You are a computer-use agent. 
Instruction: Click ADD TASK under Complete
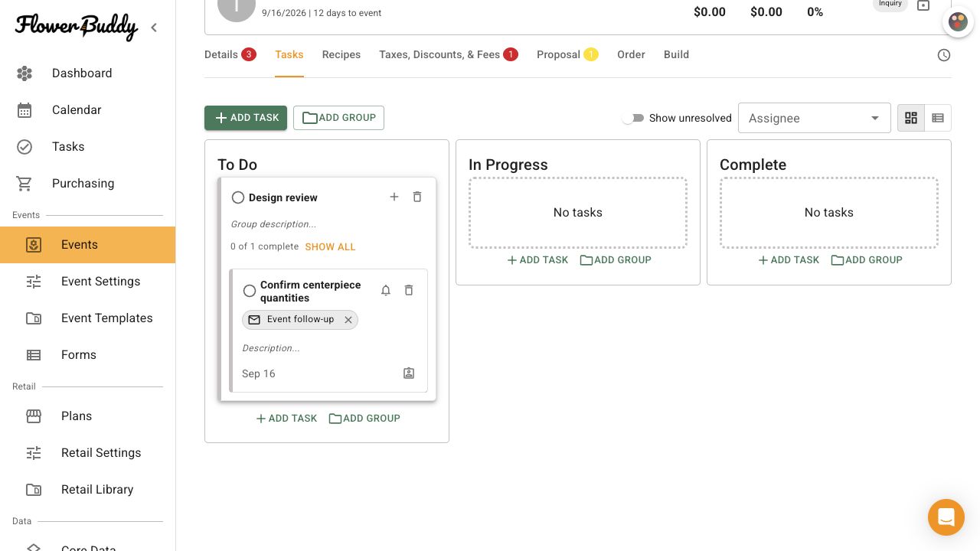(789, 260)
